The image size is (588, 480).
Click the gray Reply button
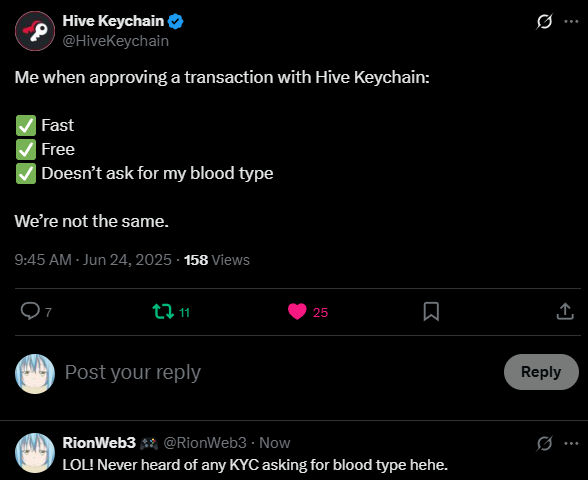pyautogui.click(x=541, y=372)
